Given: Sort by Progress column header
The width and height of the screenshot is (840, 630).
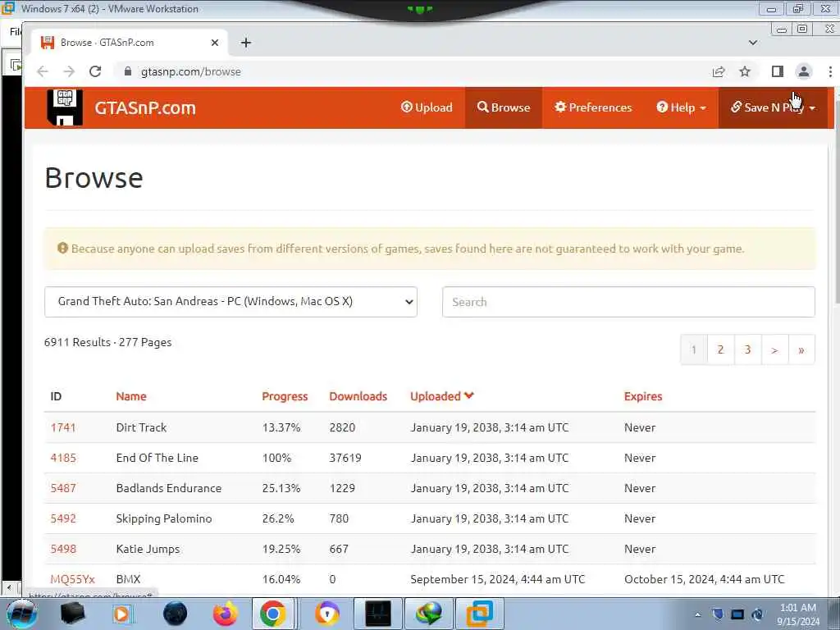Looking at the screenshot, I should [x=285, y=396].
